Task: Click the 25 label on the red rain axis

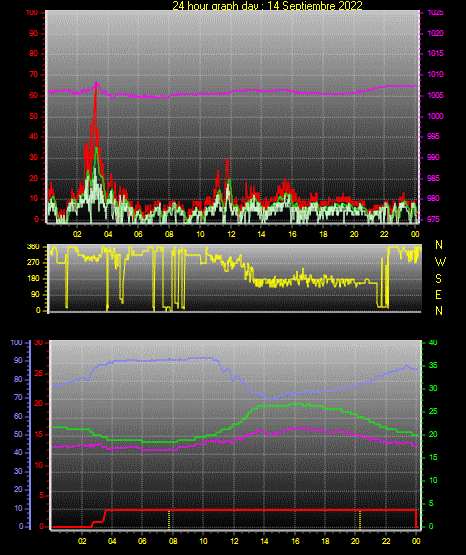Action: [x=39, y=373]
